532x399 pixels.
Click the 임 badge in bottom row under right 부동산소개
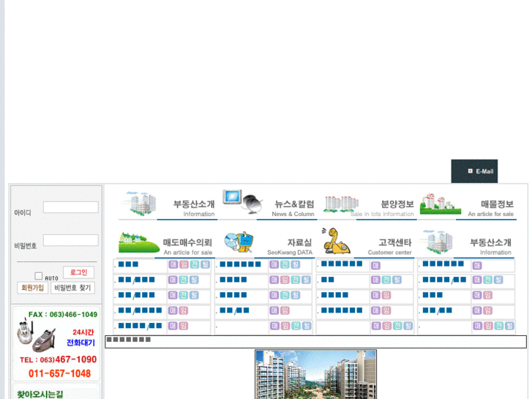click(x=488, y=326)
